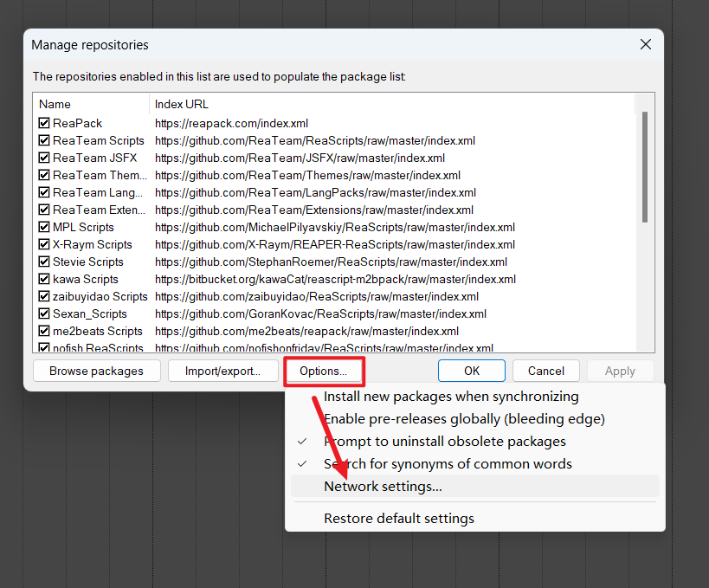Select the me2beats/reapack index URL

click(307, 331)
